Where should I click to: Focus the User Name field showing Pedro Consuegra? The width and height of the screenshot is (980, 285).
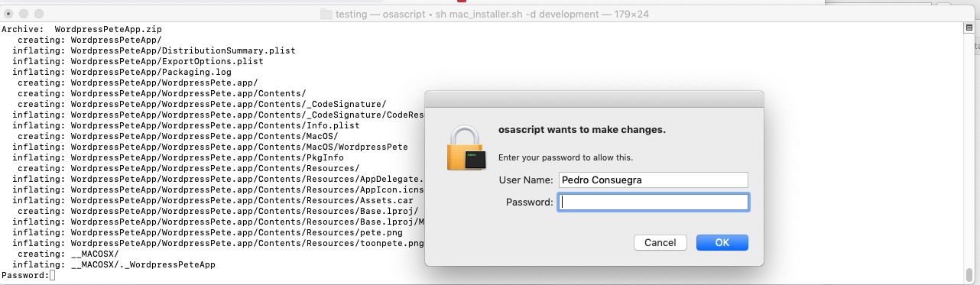(x=653, y=180)
